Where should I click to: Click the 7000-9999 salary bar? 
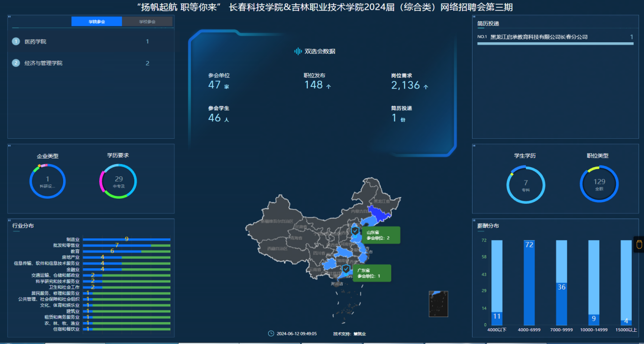[562, 283]
